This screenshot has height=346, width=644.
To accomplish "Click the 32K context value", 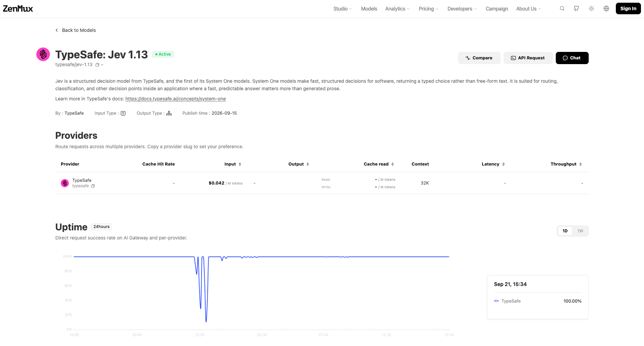I will 425,183.
